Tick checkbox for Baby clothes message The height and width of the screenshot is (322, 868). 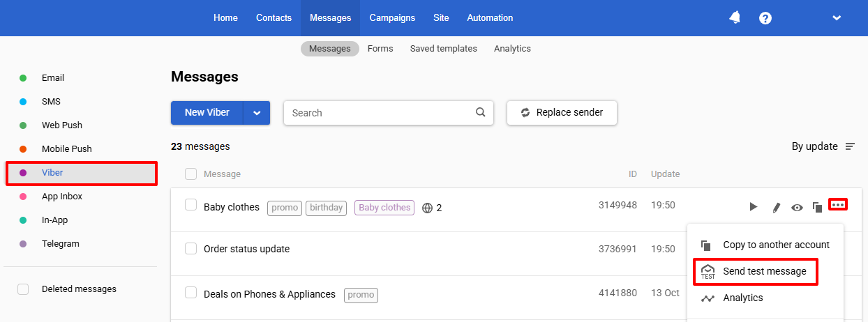pos(190,205)
